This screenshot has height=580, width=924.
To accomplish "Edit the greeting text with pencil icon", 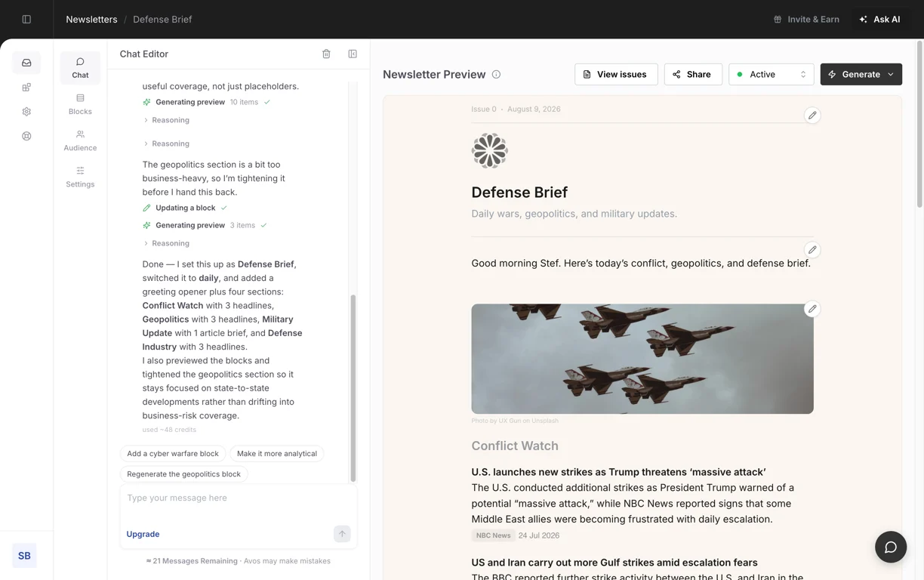I will (x=812, y=250).
